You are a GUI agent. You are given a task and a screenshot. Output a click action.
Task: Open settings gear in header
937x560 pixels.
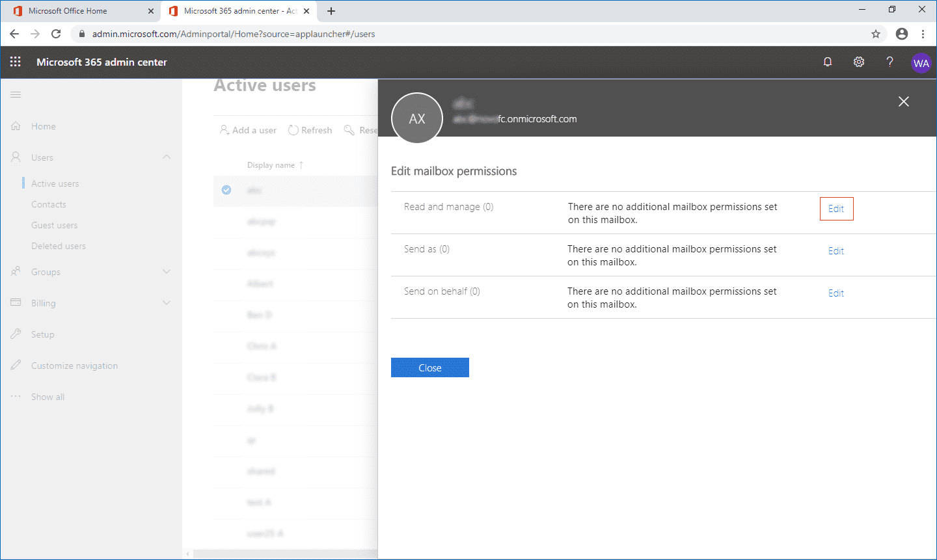click(859, 62)
